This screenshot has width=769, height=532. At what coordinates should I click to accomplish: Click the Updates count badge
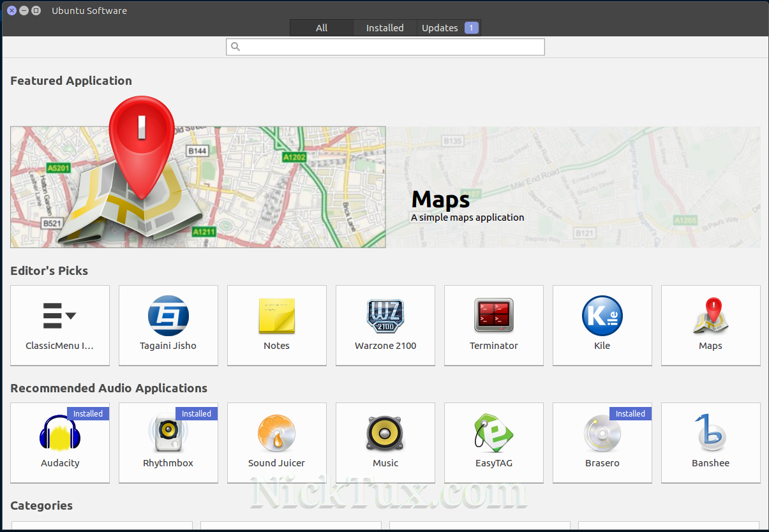point(471,28)
